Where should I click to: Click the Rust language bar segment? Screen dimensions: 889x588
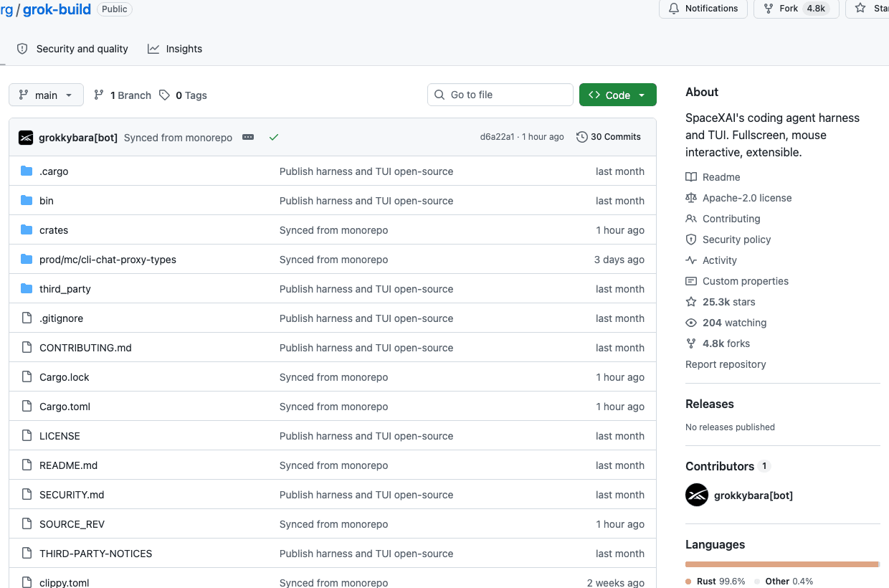pos(781,564)
